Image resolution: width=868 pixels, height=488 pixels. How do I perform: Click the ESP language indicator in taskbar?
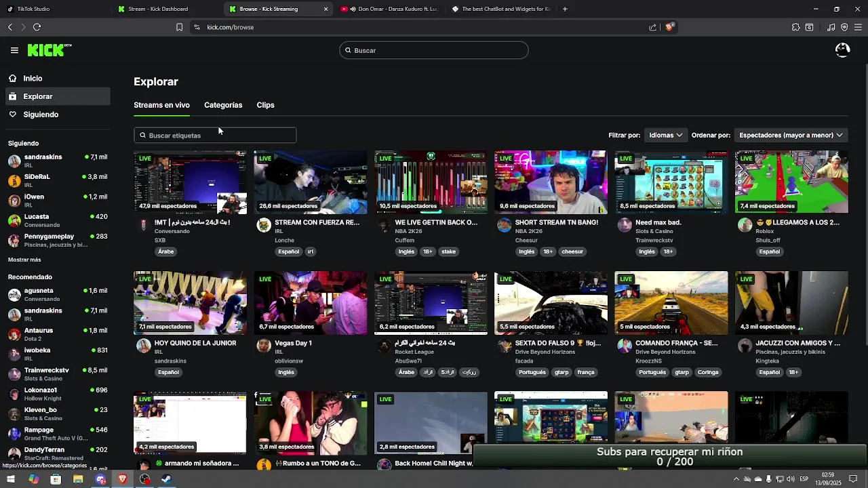click(804, 479)
